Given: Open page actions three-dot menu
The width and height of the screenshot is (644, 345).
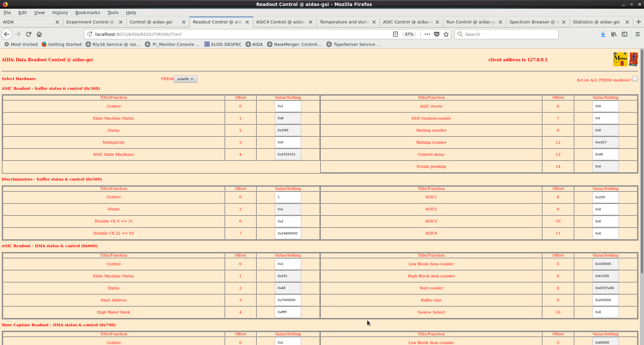Looking at the screenshot, I should click(427, 34).
